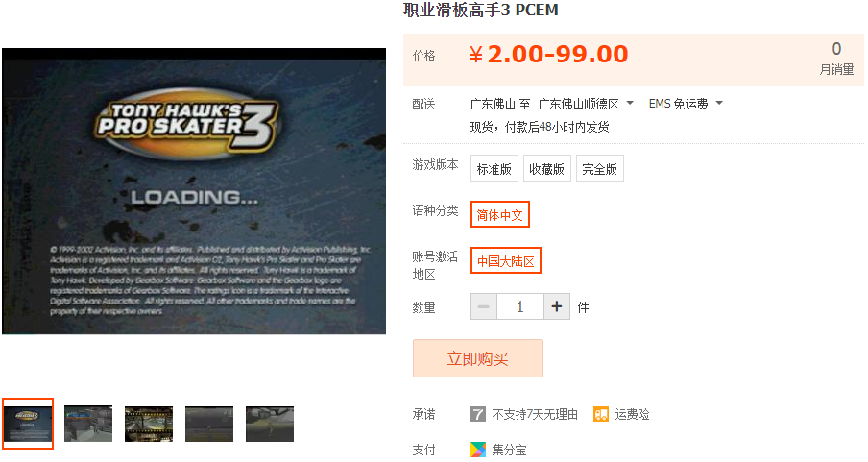
Task: Expand the EMS 免运费 shipping dropdown
Action: (x=686, y=104)
